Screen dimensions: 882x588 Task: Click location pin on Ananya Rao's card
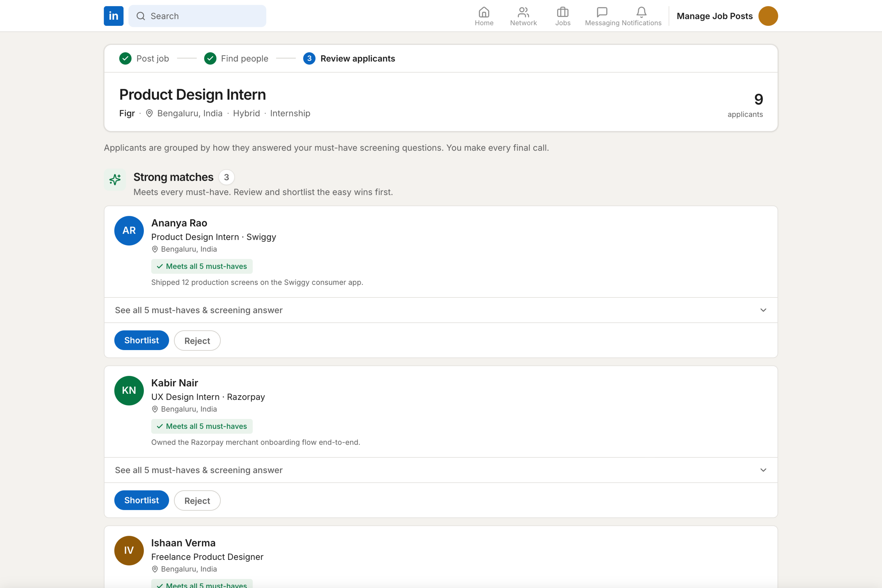tap(155, 249)
